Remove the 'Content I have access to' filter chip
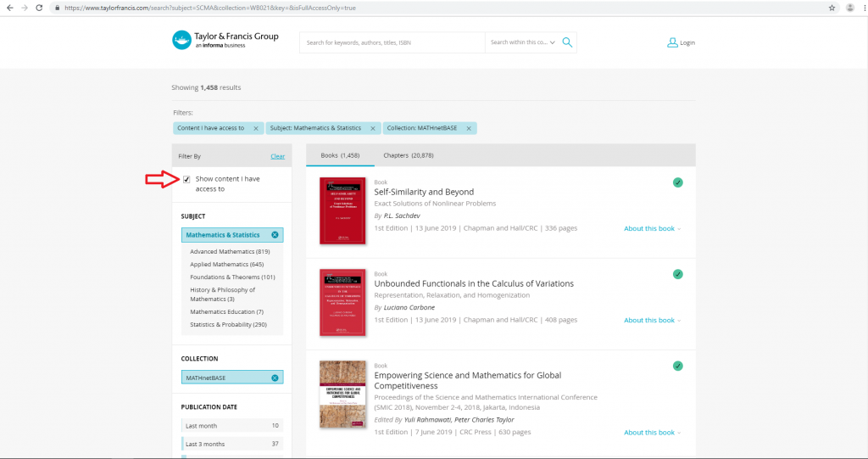 [x=255, y=128]
